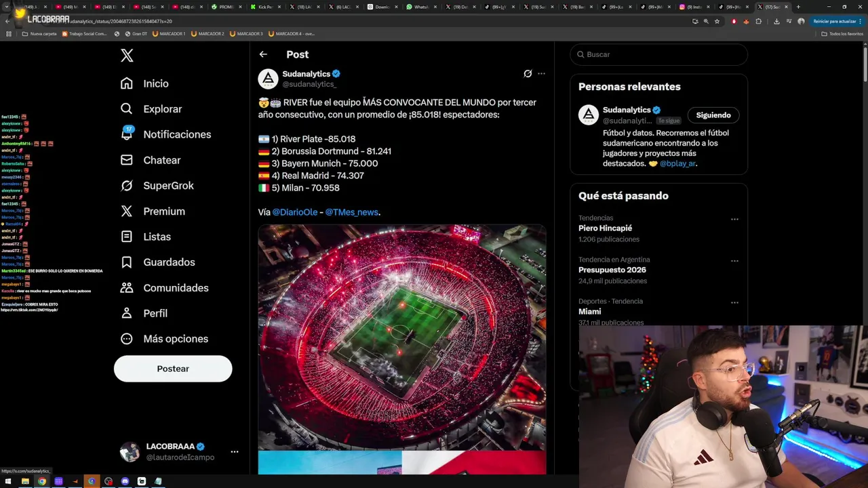The width and height of the screenshot is (868, 488).
Task: Click the Siguiendo button for Sudanalytics
Action: tap(713, 115)
